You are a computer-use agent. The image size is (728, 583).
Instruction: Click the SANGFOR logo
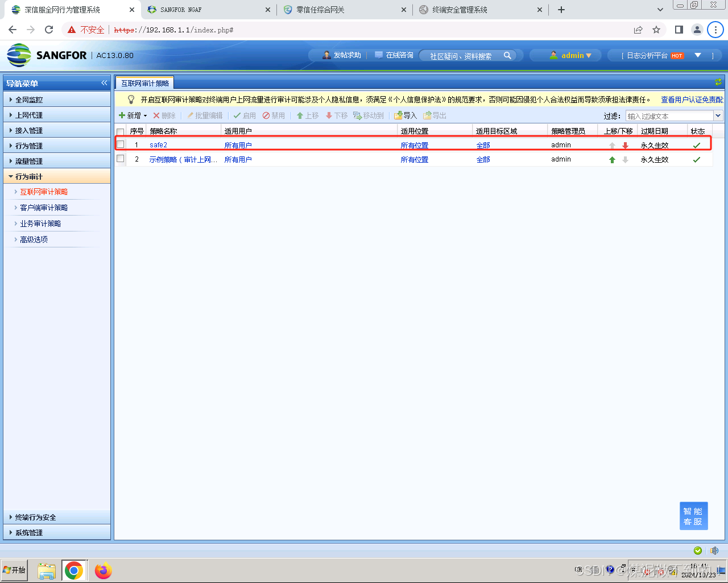pos(47,55)
